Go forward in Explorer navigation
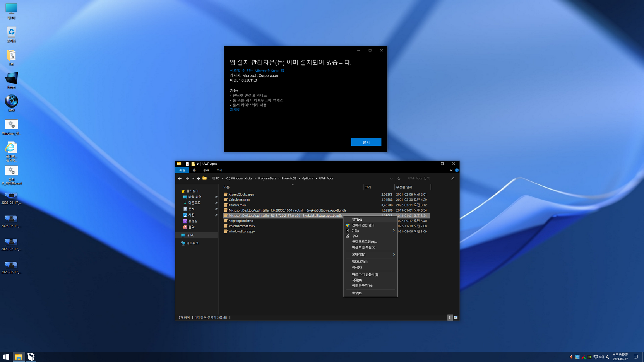This screenshot has width=644, height=362. tap(187, 178)
